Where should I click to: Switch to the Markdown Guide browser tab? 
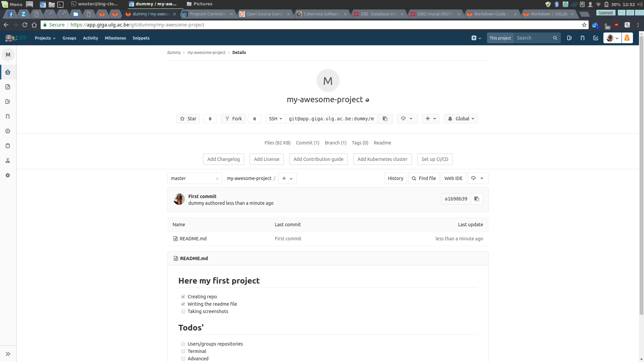(492, 14)
